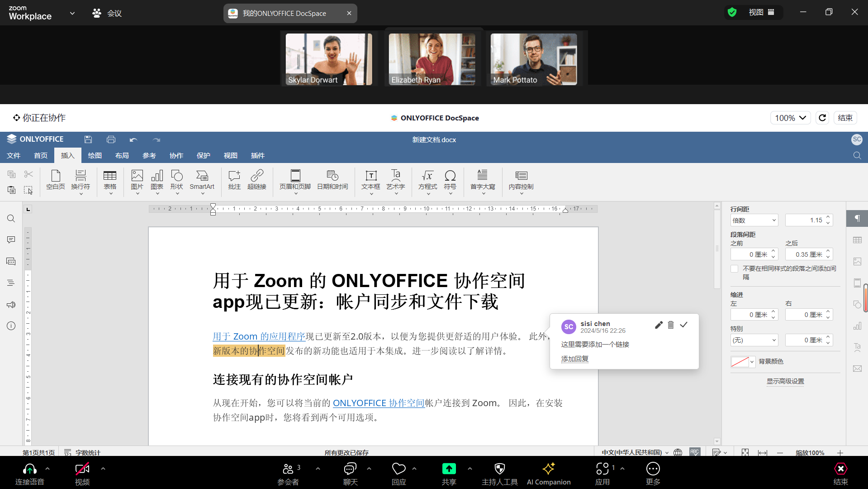Toggle the camera with the 视频 button
The image size is (868, 489).
(82, 473)
